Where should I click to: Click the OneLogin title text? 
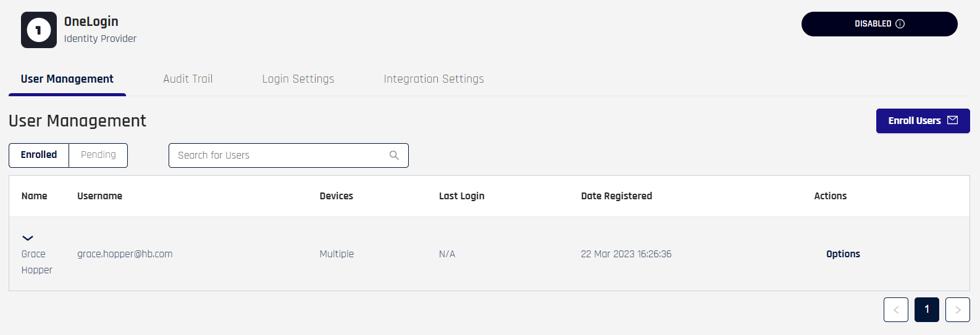[x=91, y=21]
